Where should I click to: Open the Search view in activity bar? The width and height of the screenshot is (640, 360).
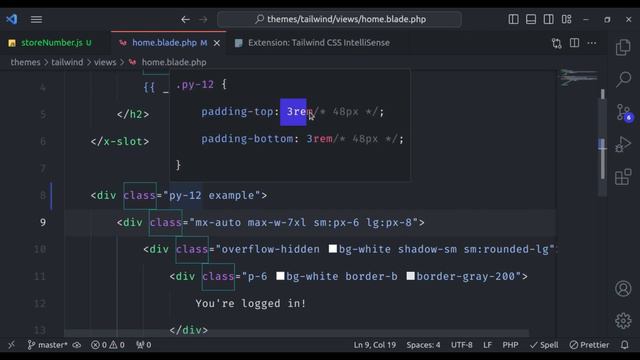click(x=623, y=79)
